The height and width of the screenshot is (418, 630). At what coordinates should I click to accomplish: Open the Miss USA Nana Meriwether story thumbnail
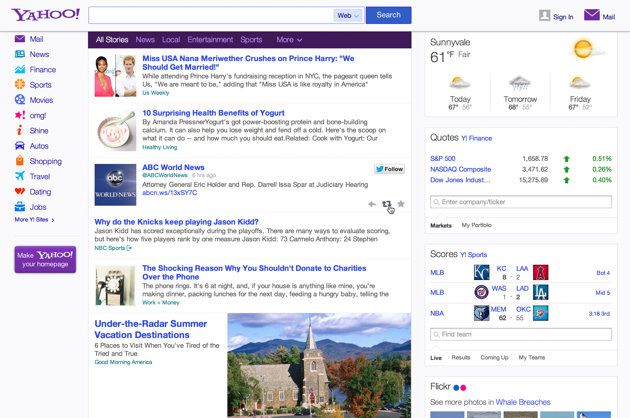coord(114,76)
